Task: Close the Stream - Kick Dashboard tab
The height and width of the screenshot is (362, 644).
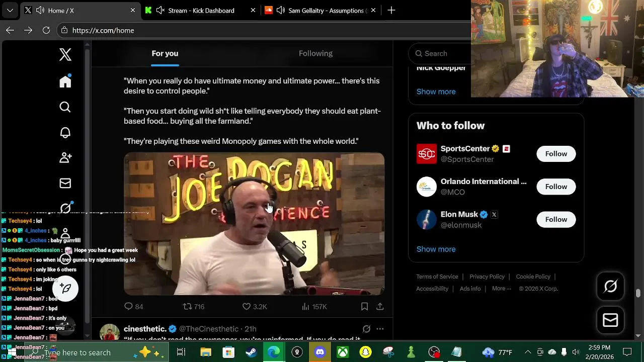Action: click(x=253, y=10)
